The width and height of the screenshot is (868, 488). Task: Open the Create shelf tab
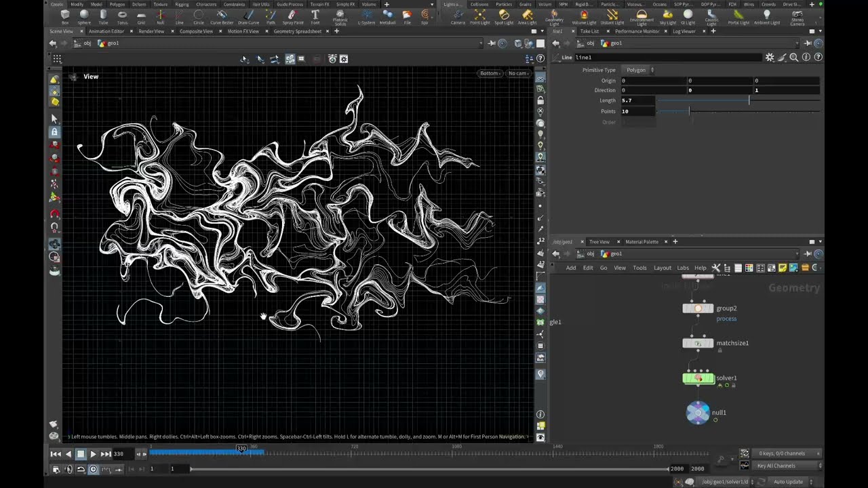click(x=57, y=4)
